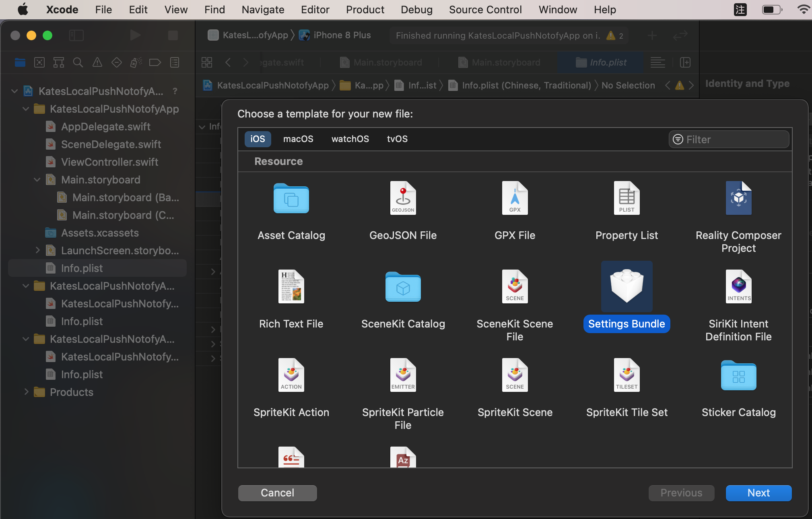The image size is (812, 519).
Task: Choose the GeoJSON File template
Action: click(x=403, y=198)
